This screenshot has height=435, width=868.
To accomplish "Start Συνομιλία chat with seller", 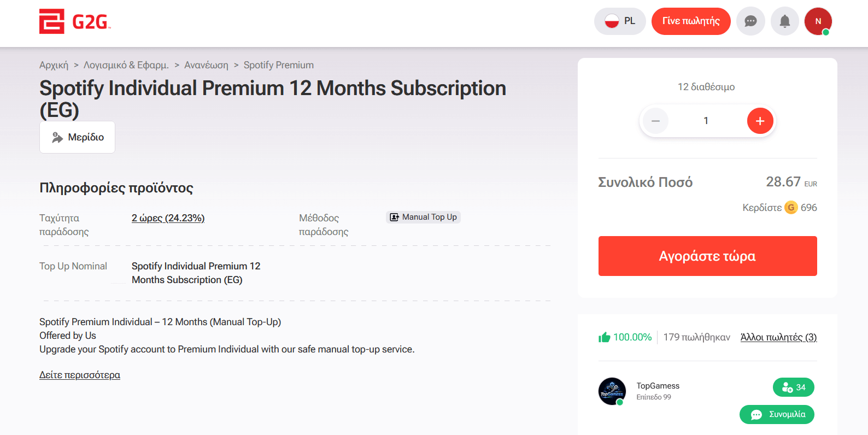I will coord(777,414).
